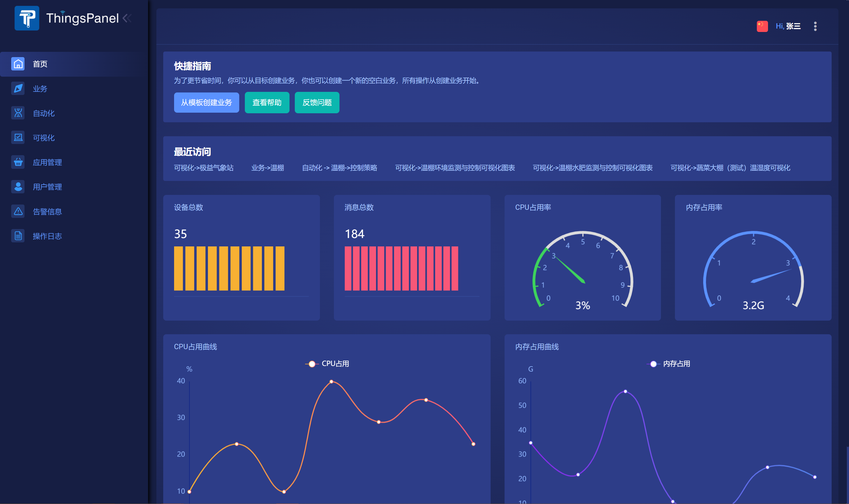849x504 pixels.
Task: Click the 告警信息 warning triangle icon
Action: tap(18, 212)
